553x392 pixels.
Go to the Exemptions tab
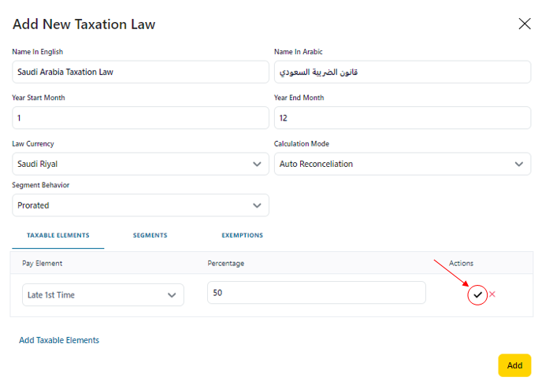pyautogui.click(x=242, y=235)
